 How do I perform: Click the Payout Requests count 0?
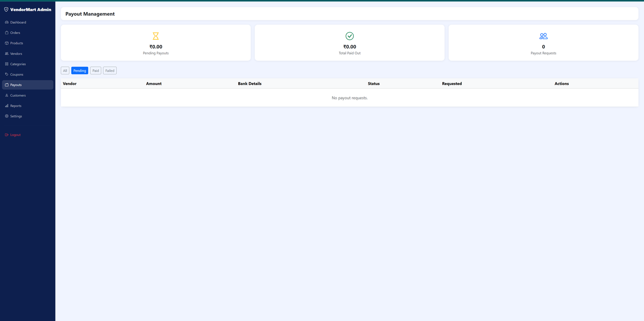point(543,47)
